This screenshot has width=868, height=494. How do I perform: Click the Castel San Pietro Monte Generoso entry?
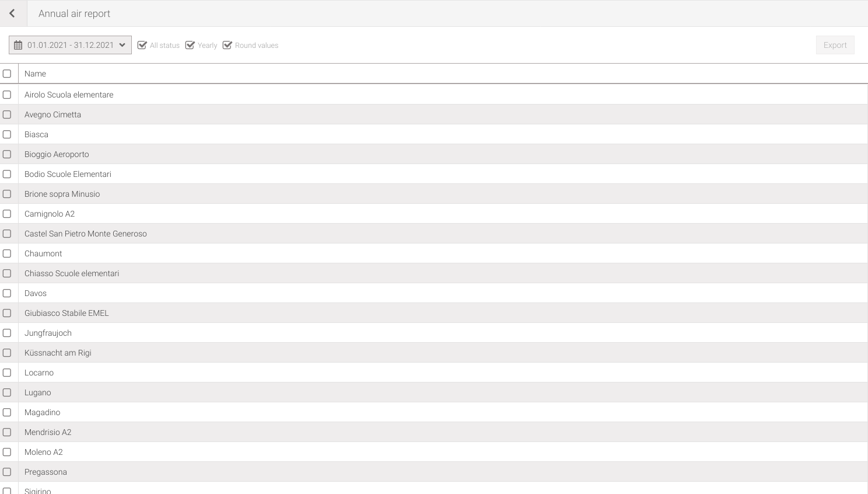[86, 234]
